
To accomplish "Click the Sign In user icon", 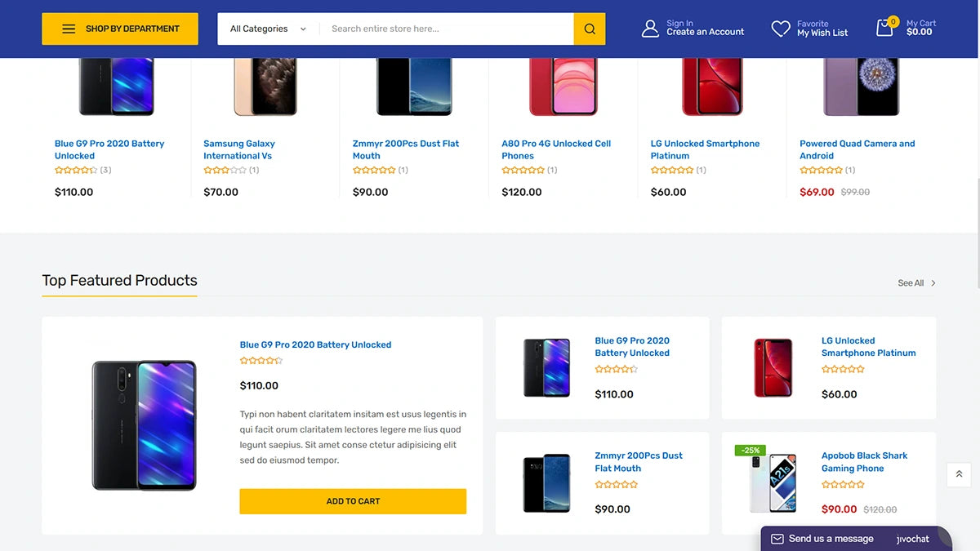I will 650,28.
